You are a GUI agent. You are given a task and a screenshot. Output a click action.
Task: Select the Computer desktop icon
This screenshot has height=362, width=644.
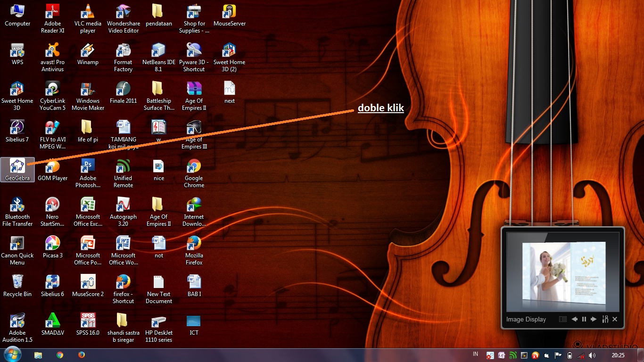click(17, 15)
